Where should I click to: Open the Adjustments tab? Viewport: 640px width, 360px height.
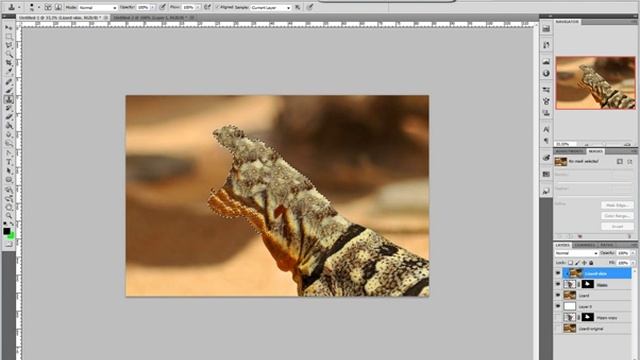(x=569, y=151)
